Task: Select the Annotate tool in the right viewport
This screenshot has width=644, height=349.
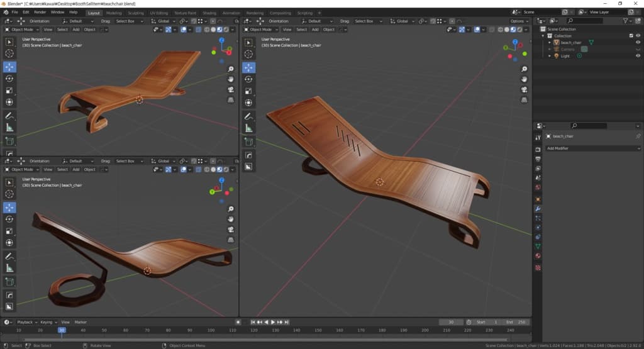Action: click(x=249, y=118)
